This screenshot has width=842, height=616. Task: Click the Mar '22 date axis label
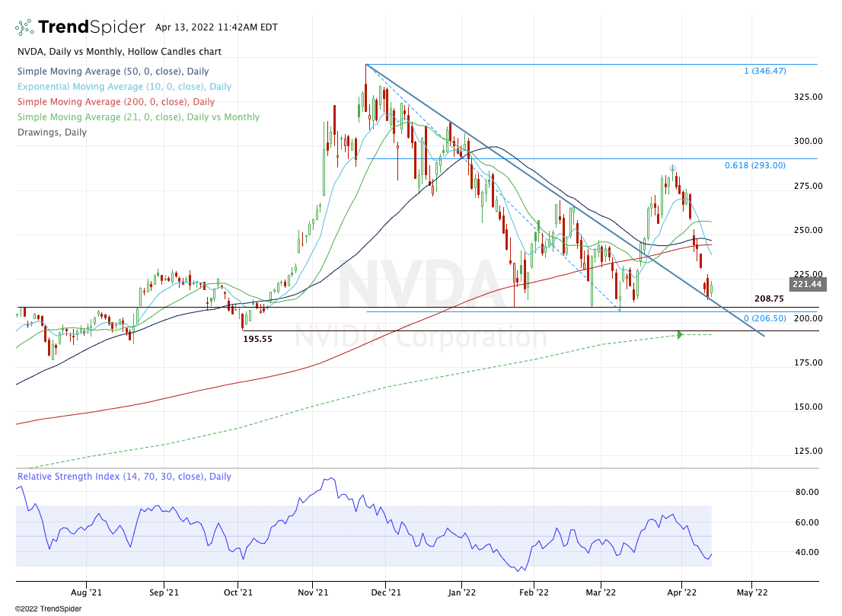601,593
